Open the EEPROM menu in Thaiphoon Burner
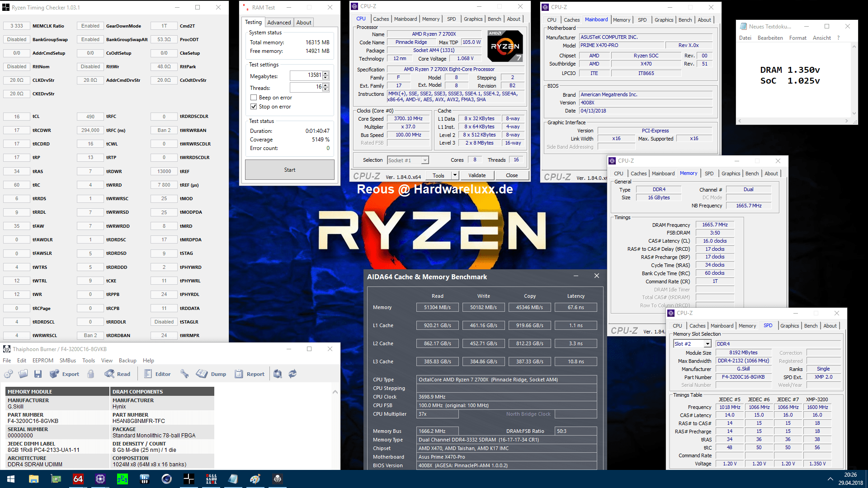 click(43, 361)
